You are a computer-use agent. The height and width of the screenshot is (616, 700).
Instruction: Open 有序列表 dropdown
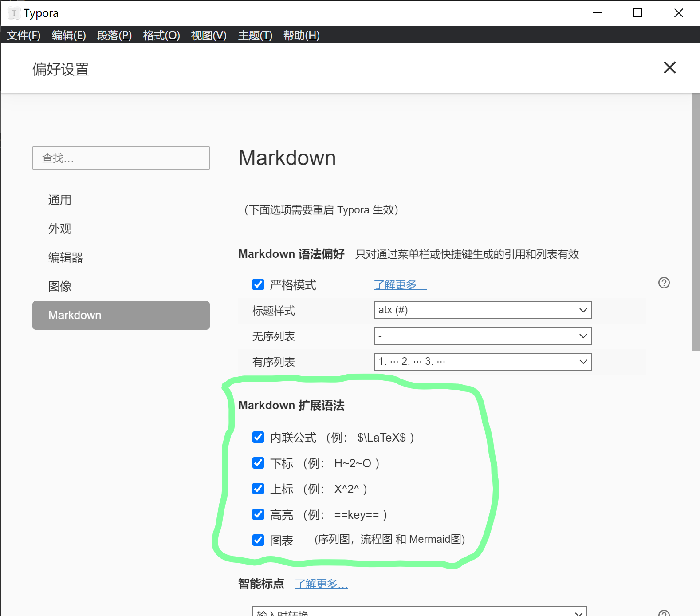click(483, 362)
